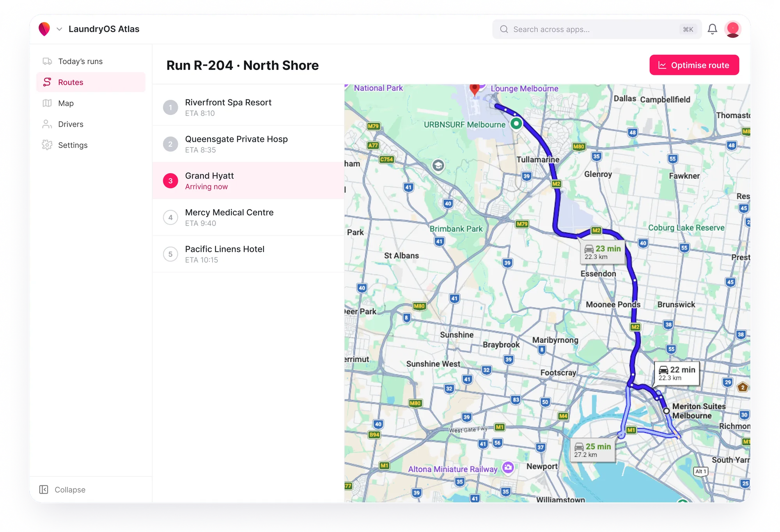This screenshot has height=532, width=780.
Task: Click the grey school marker icon
Action: 438,165
